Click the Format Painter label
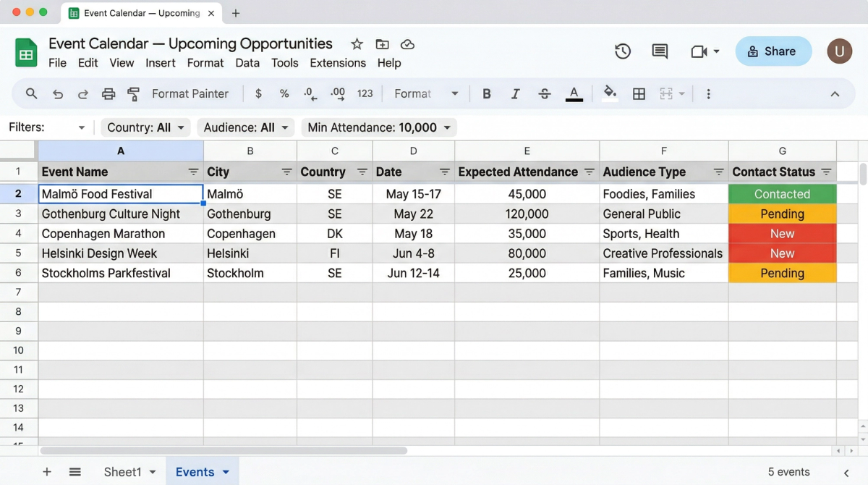The width and height of the screenshot is (868, 485). tap(190, 93)
